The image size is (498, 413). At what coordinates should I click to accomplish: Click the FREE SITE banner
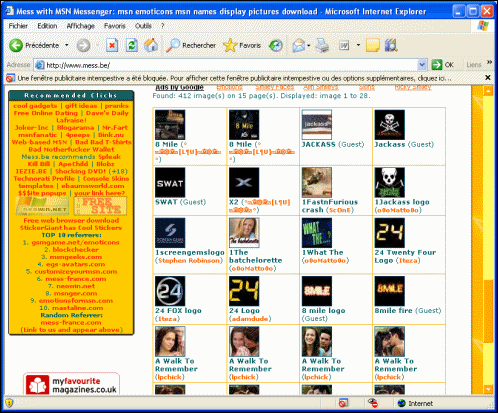pyautogui.click(x=100, y=206)
